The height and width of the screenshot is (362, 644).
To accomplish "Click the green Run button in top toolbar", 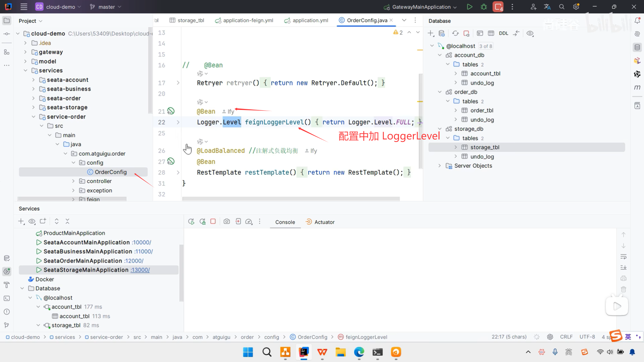I will coord(470,7).
